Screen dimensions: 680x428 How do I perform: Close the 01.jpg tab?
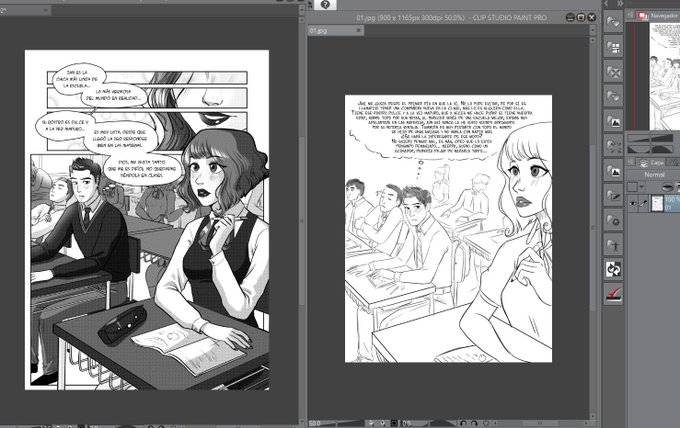point(359,30)
